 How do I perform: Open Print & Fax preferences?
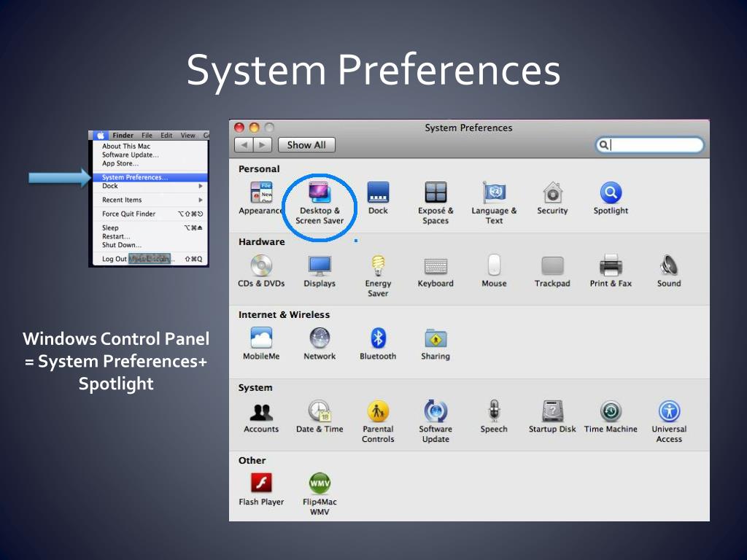point(611,271)
